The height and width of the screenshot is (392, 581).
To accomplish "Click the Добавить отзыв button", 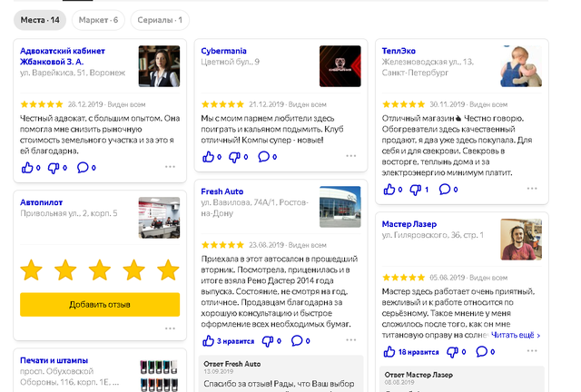I will 100,305.
